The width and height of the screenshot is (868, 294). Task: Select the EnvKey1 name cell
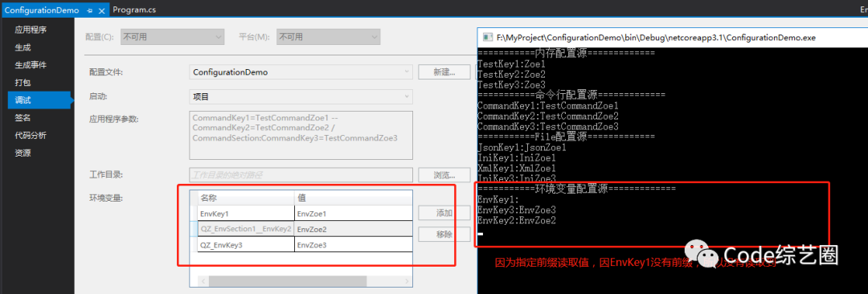point(246,213)
